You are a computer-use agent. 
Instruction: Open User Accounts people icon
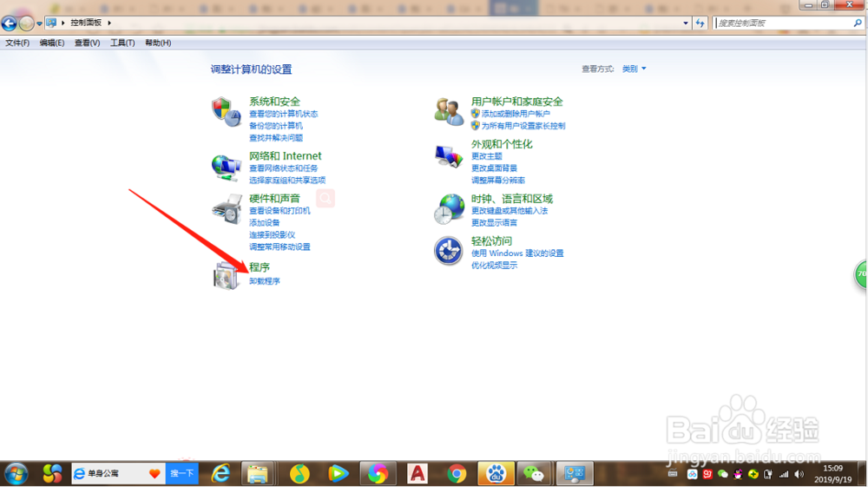pyautogui.click(x=449, y=112)
